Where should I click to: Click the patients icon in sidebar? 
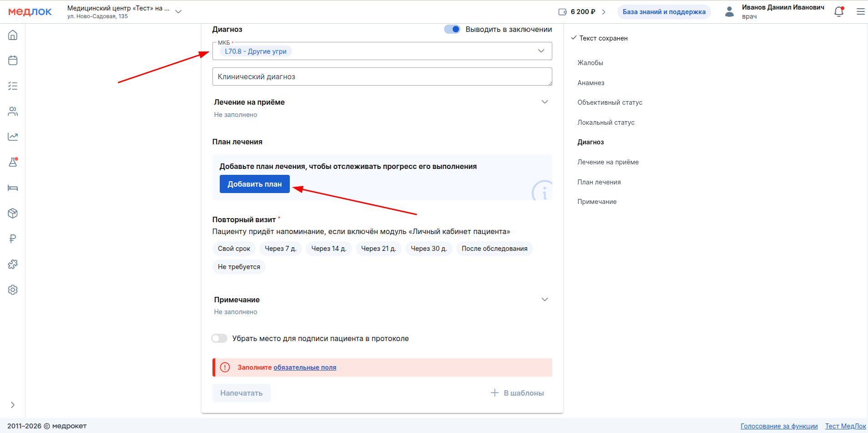coord(13,112)
